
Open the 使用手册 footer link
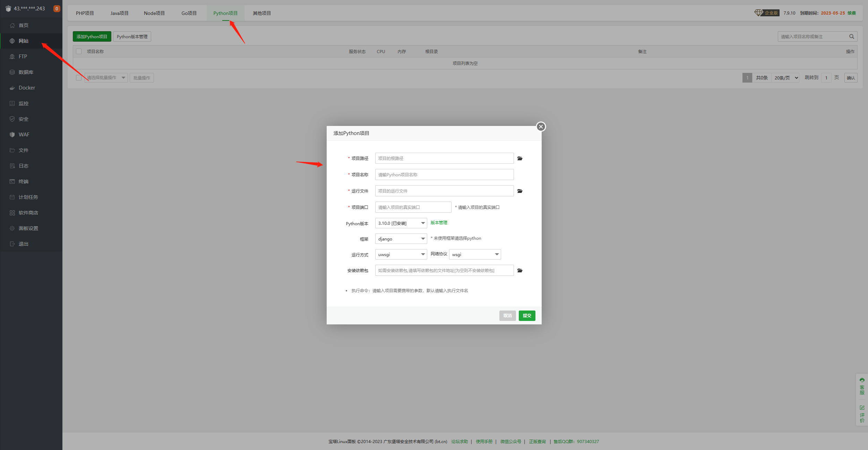point(484,442)
